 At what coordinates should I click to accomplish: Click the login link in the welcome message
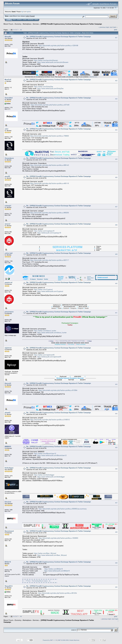[23, 12]
